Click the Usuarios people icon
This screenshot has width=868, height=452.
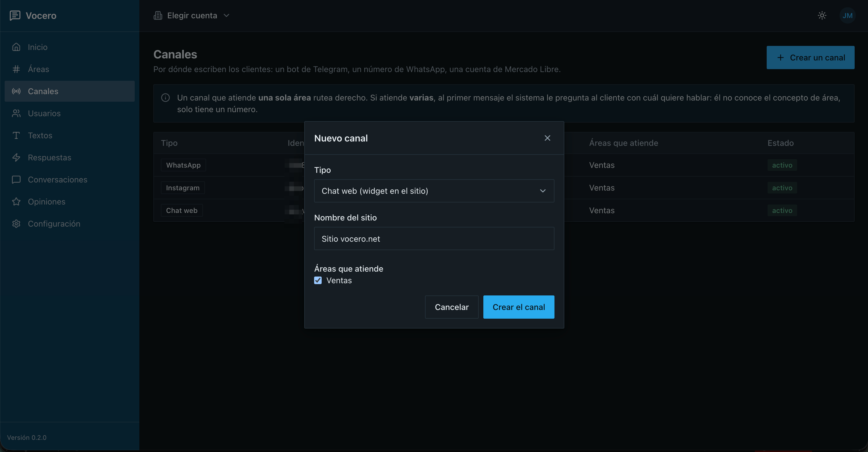(16, 113)
